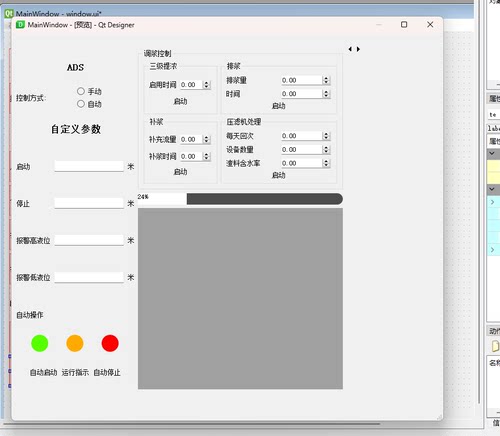Focus the 报警低液位 input field

[x=89, y=277]
